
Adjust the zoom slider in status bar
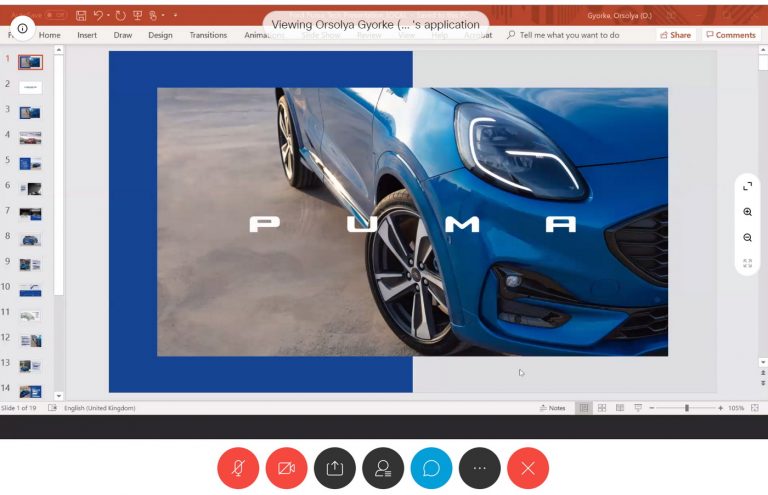(686, 408)
